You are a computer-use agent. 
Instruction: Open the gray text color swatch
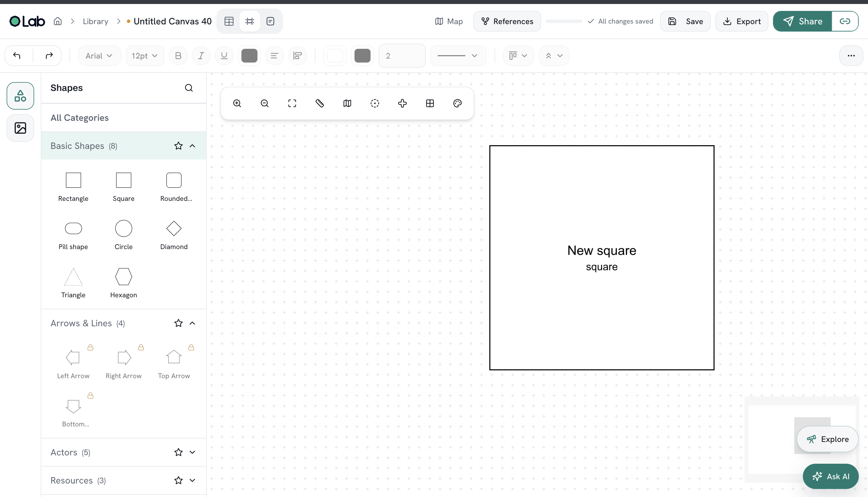[249, 56]
